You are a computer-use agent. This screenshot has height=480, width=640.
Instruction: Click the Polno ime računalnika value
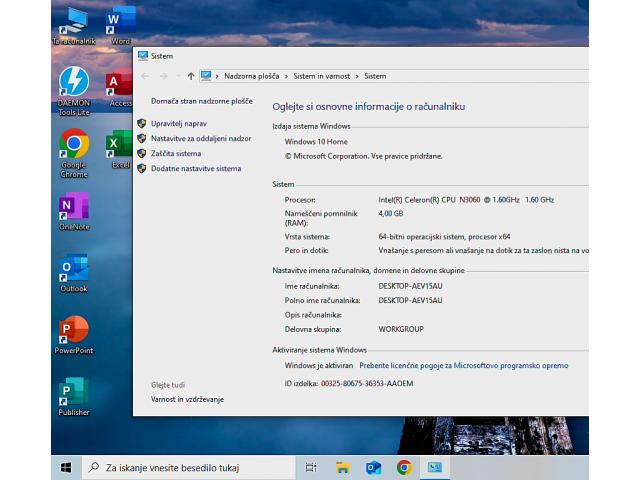point(410,300)
